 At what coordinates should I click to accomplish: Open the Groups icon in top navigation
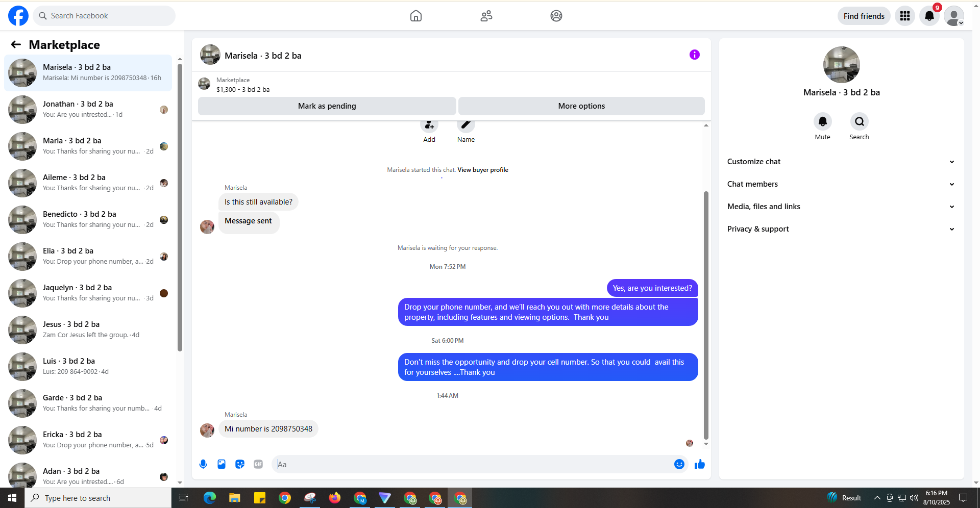[556, 16]
